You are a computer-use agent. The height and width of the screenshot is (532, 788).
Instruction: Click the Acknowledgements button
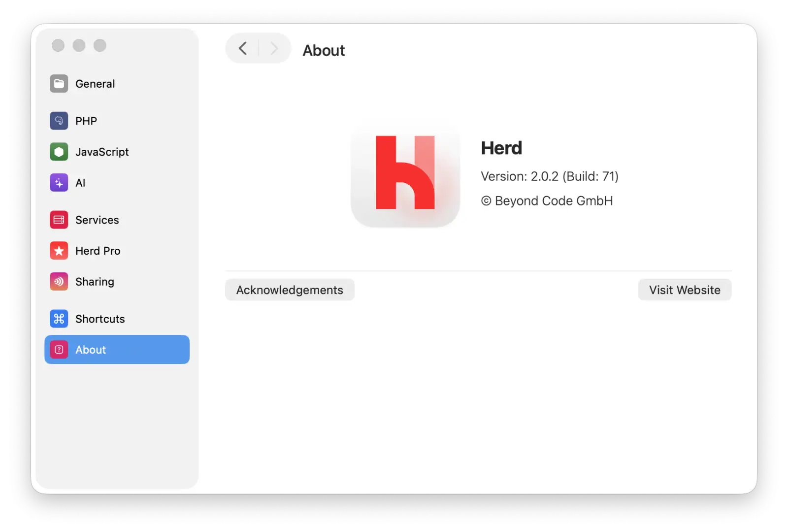(290, 290)
